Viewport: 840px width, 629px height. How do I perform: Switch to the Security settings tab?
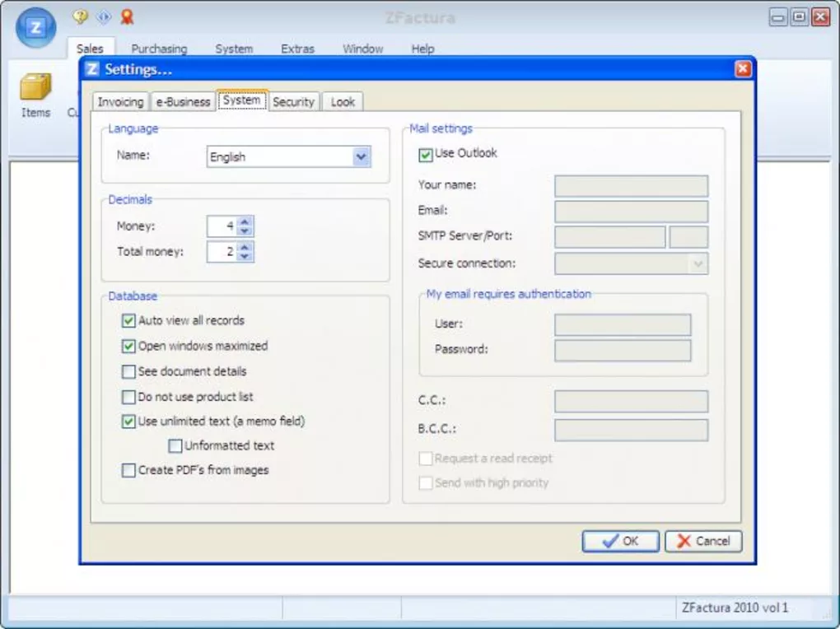(x=293, y=102)
